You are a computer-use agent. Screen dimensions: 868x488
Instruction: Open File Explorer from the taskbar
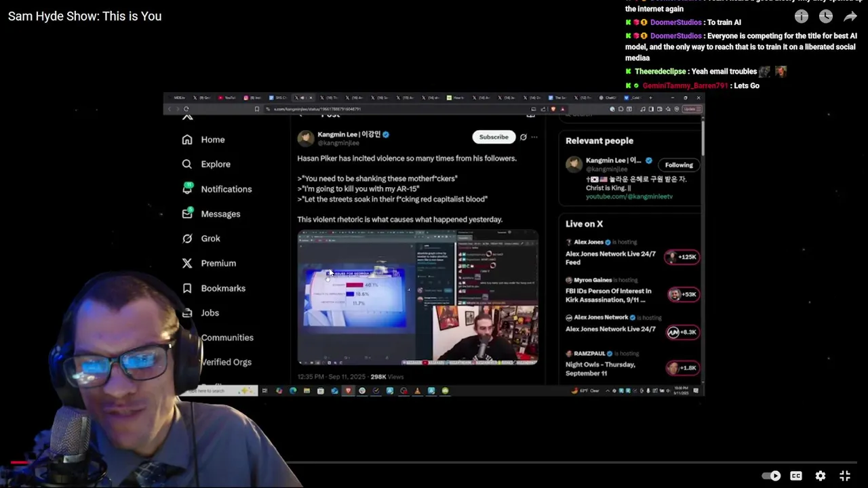(x=307, y=390)
